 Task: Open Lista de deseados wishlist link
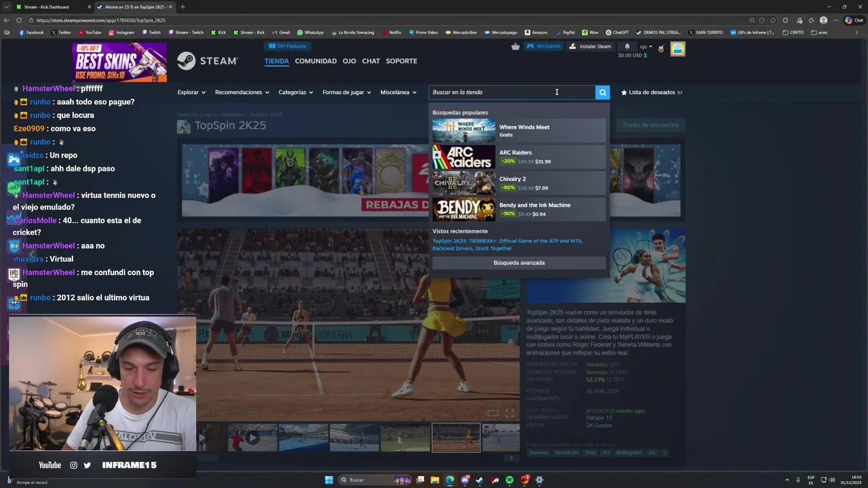click(652, 92)
